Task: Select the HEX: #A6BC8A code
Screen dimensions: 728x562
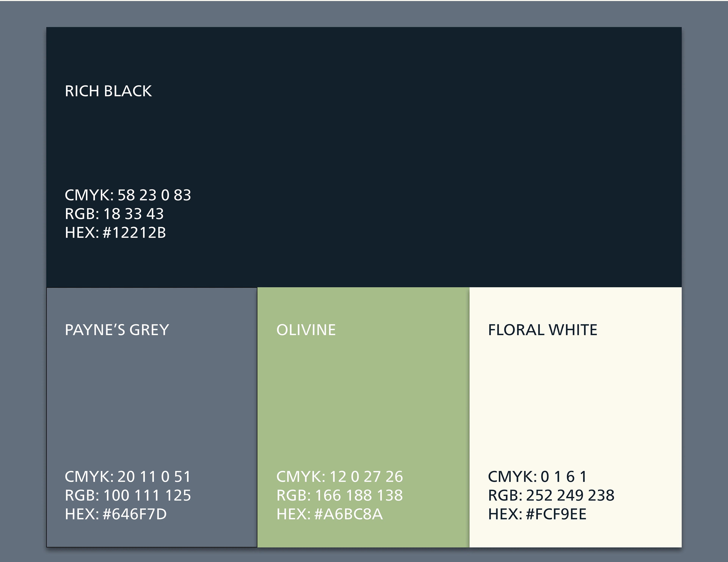Action: [x=329, y=514]
